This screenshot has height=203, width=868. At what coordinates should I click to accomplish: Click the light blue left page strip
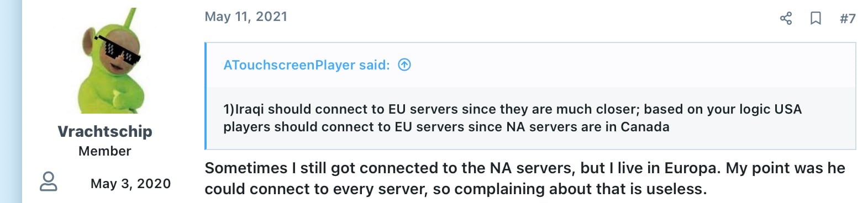pos(11,101)
